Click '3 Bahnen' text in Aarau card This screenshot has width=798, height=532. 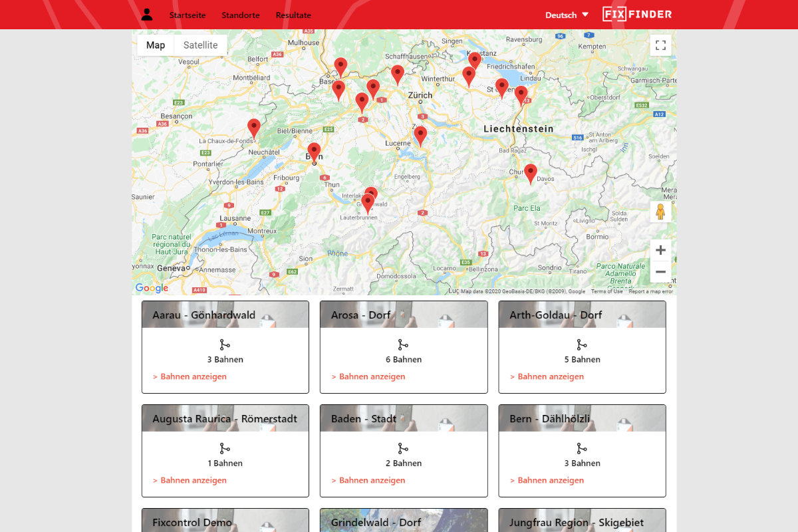click(225, 360)
